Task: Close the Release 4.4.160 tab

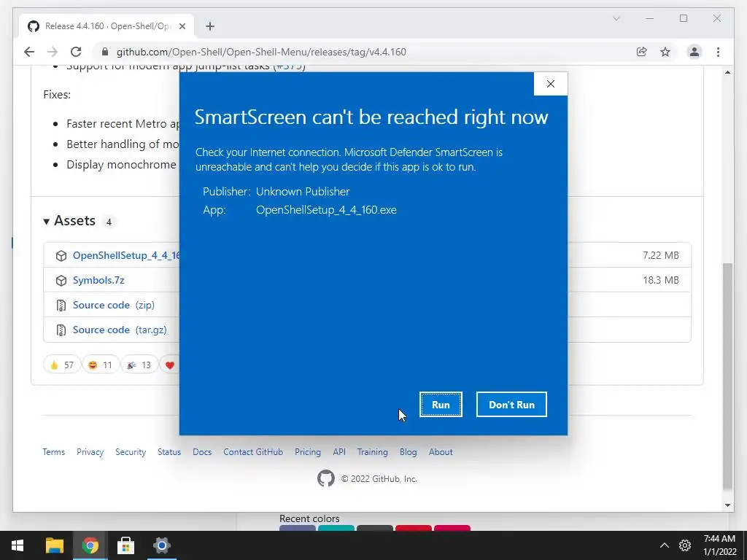Action: [x=182, y=26]
